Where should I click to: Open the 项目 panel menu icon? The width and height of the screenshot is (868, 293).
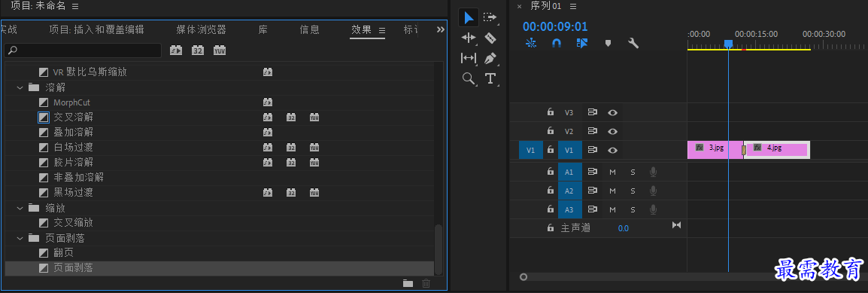point(75,6)
